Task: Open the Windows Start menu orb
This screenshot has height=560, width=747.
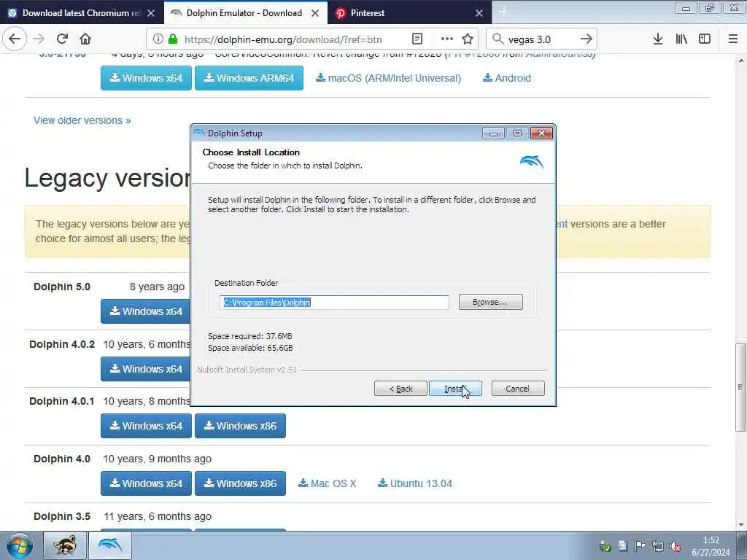Action: pyautogui.click(x=20, y=545)
